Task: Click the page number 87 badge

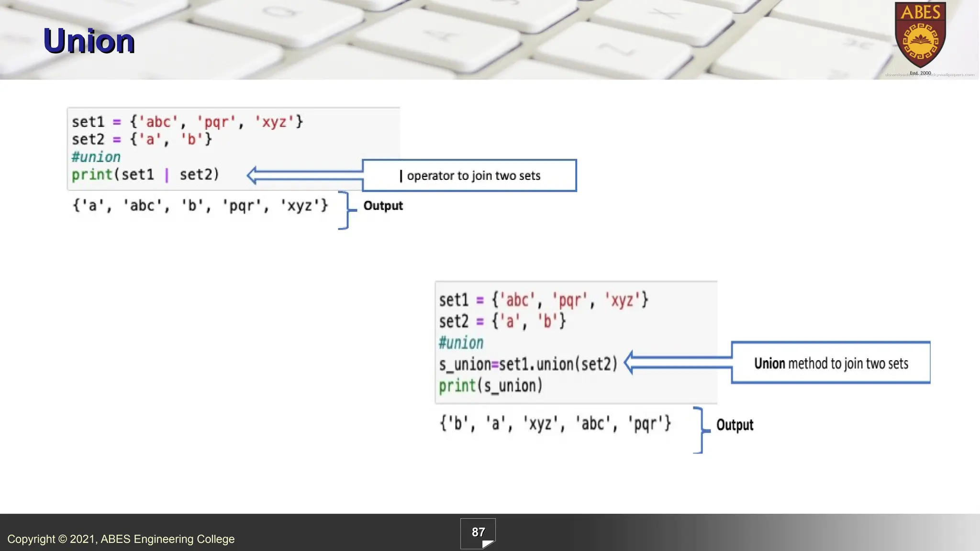Action: tap(478, 532)
